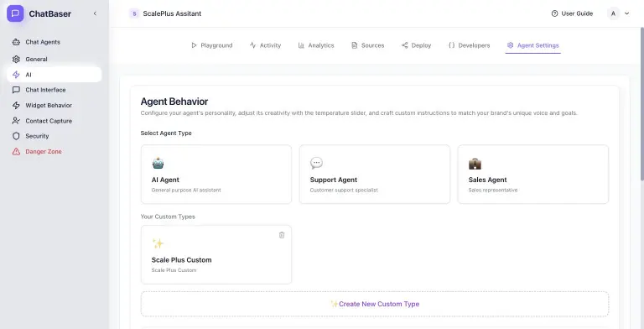Click the Widget Behavior bolt icon
The height and width of the screenshot is (329, 644).
(16, 105)
